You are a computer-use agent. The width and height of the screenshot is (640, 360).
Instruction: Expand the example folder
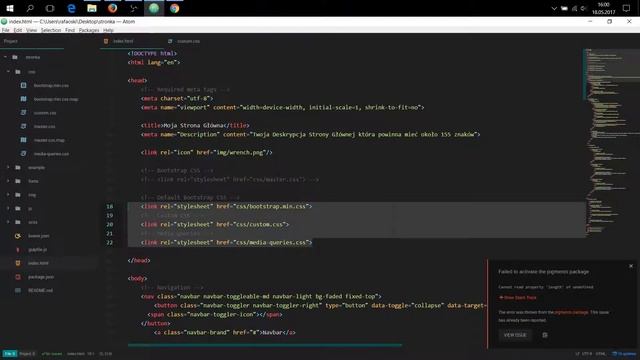(8, 167)
